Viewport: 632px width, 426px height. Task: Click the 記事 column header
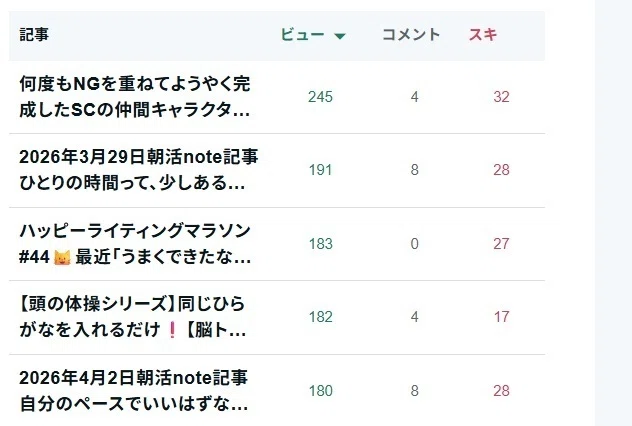point(34,35)
